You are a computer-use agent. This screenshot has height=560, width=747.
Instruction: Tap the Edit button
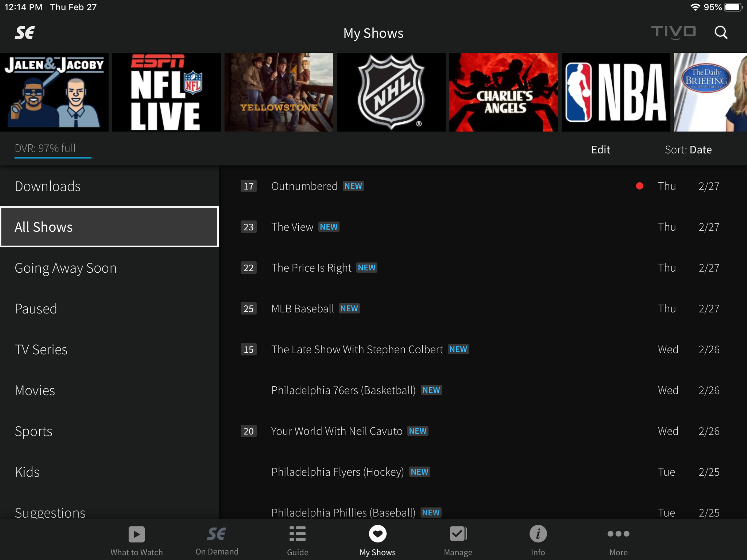coord(600,150)
